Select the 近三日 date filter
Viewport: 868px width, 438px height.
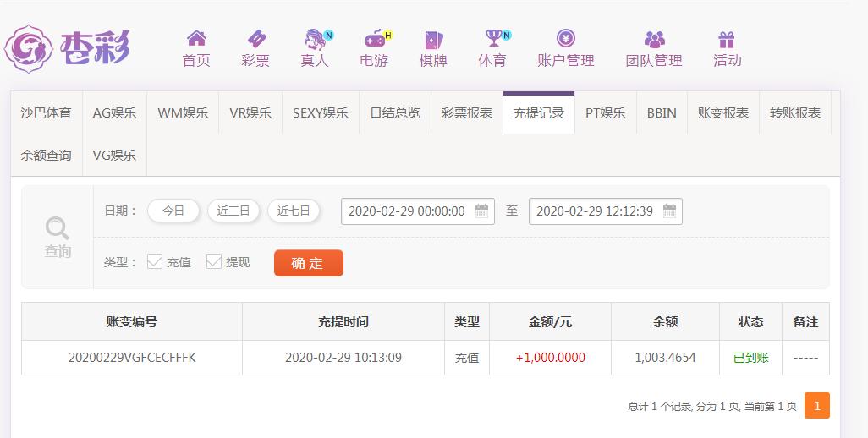click(233, 211)
